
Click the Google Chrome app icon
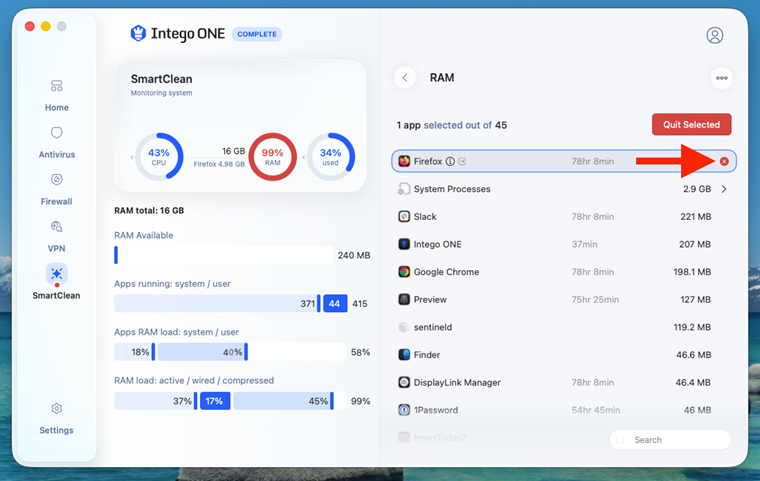[x=404, y=272]
